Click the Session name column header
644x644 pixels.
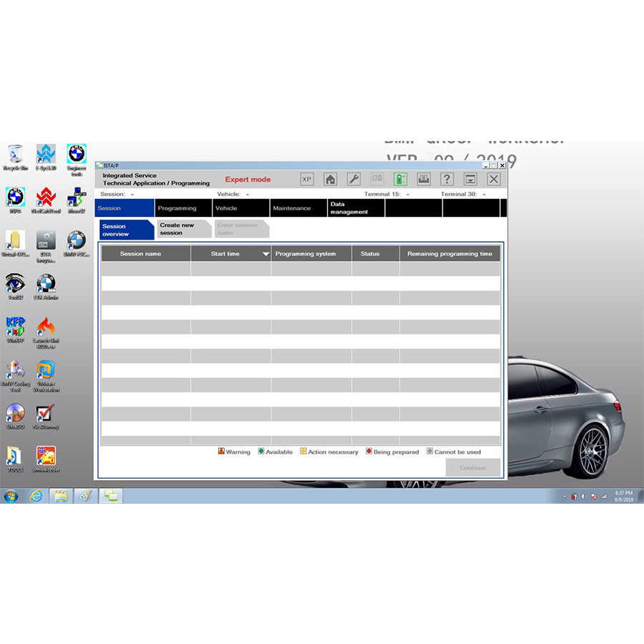coord(141,254)
